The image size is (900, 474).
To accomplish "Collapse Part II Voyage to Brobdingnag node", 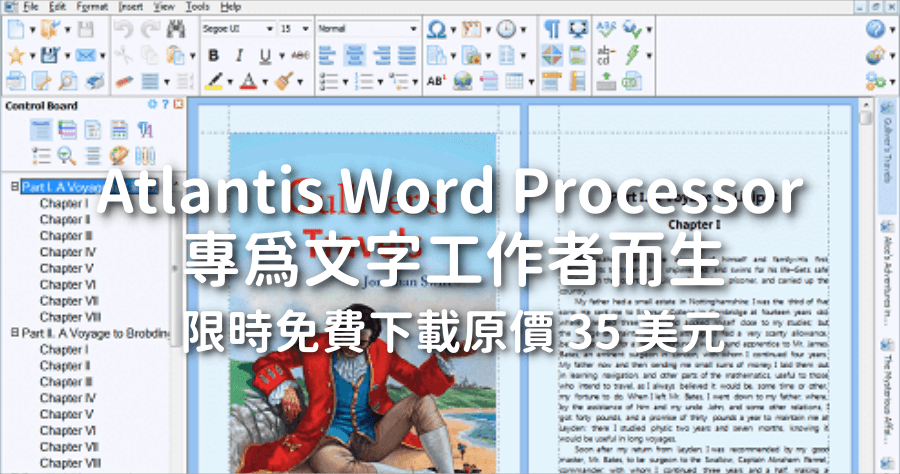I will tap(15, 333).
